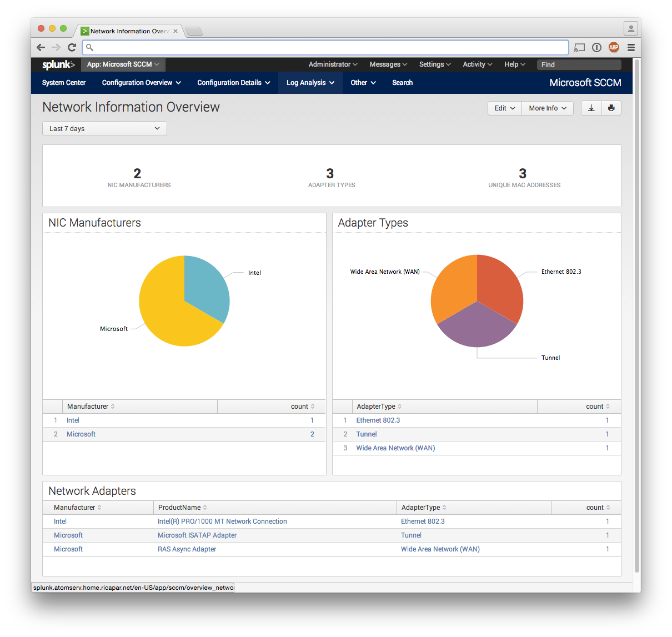Open the Edit dropdown button
Viewport: 672px width, 637px height.
pos(505,108)
